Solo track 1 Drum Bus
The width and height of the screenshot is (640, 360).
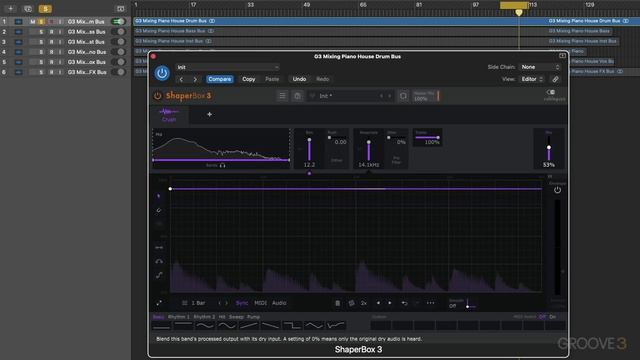41,21
